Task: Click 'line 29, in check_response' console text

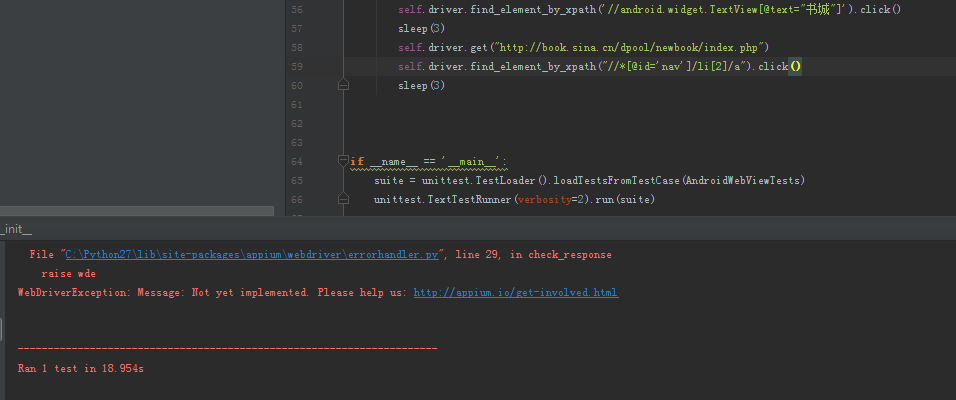Action: tap(533, 255)
